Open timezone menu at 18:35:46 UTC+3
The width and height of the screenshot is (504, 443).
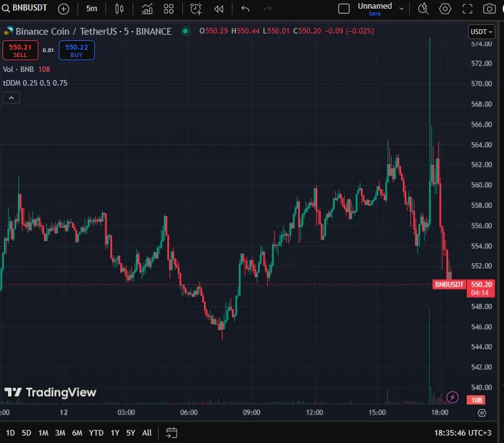pos(462,433)
